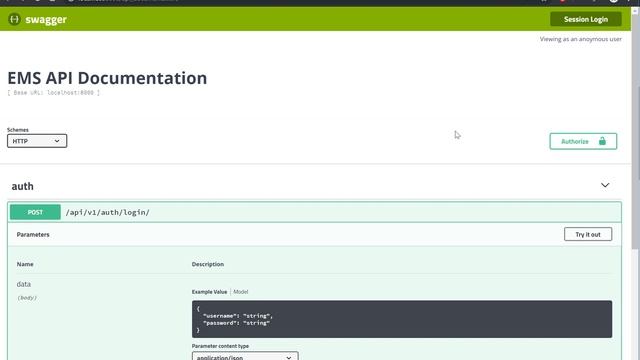The height and width of the screenshot is (360, 640).
Task: Select the Example Value tab
Action: (209, 292)
